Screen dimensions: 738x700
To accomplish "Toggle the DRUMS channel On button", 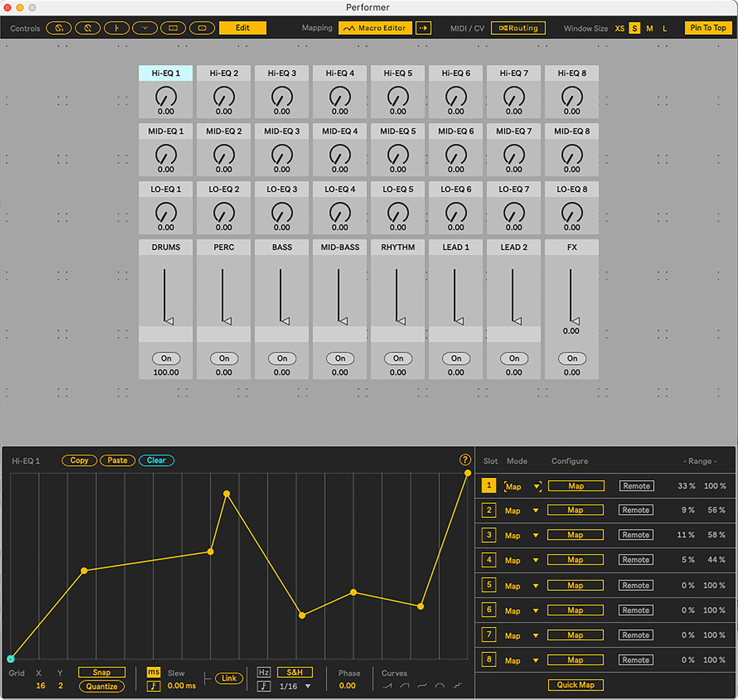I will (x=166, y=358).
